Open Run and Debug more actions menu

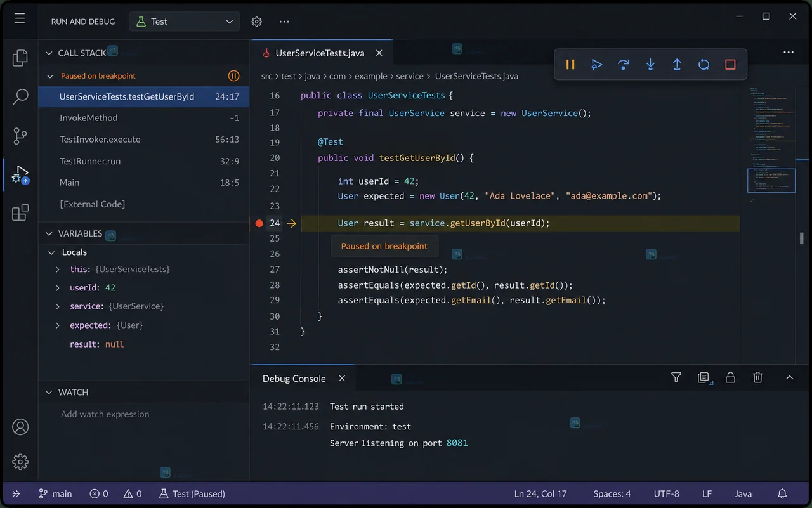[x=284, y=22]
